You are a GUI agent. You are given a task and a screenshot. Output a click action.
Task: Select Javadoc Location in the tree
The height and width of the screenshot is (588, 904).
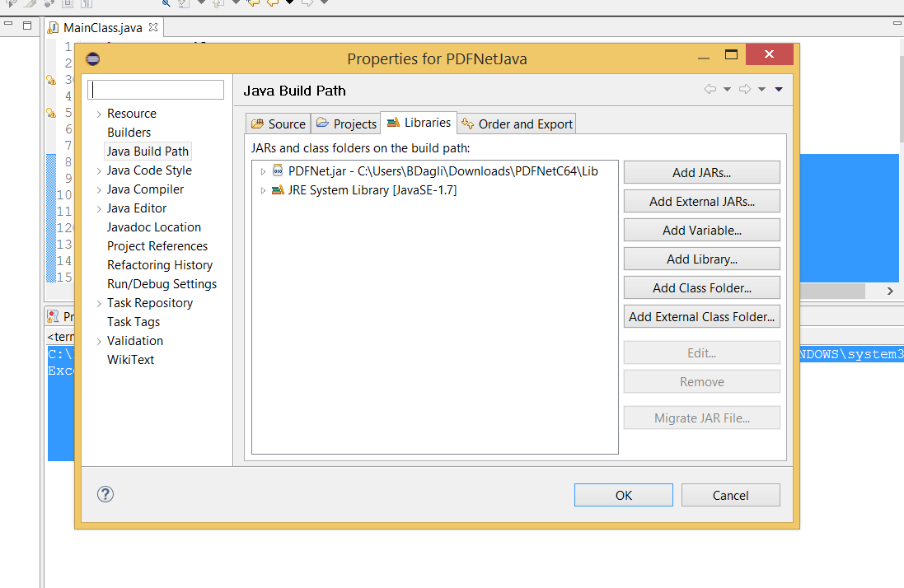point(154,227)
